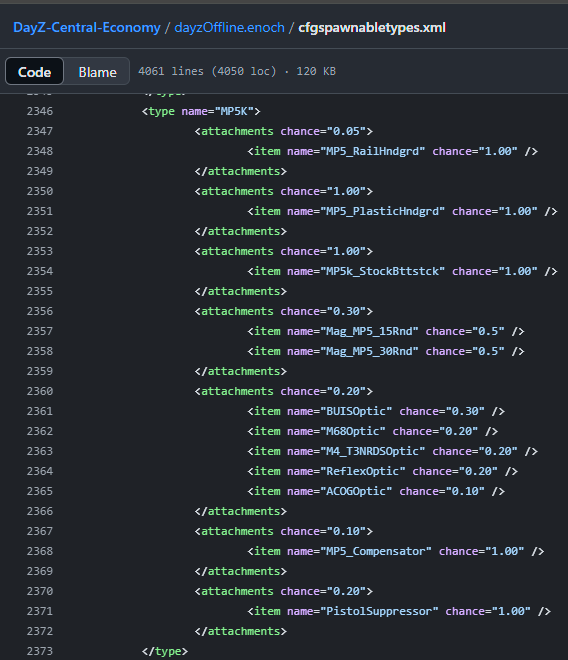568x660 pixels.
Task: Click the MP5_Compensator item entry
Action: pos(396,551)
